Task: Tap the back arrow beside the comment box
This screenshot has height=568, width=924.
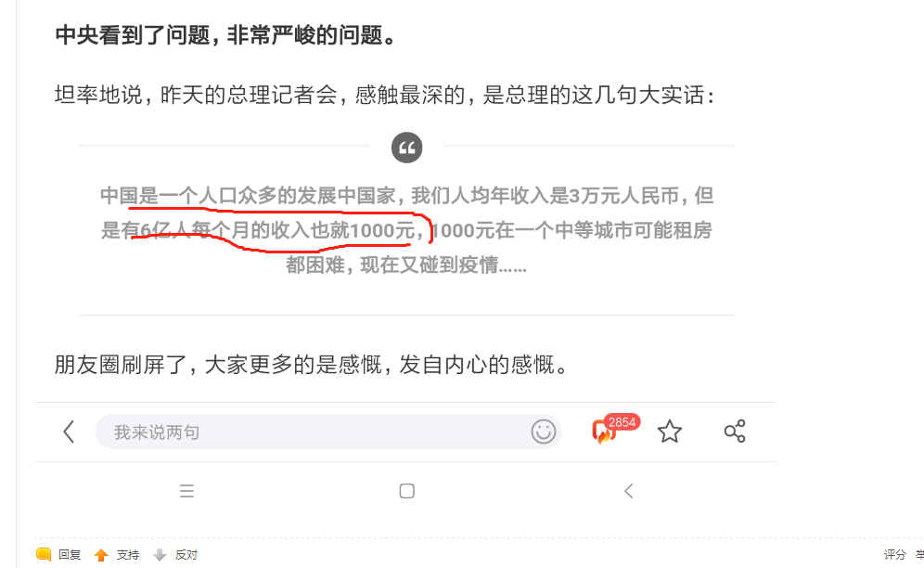Action: point(69,432)
